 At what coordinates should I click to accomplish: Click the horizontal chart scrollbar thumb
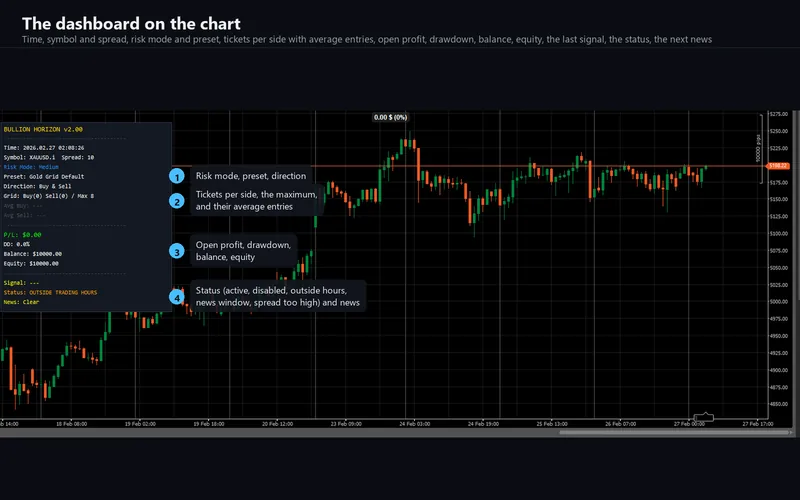[x=674, y=433]
